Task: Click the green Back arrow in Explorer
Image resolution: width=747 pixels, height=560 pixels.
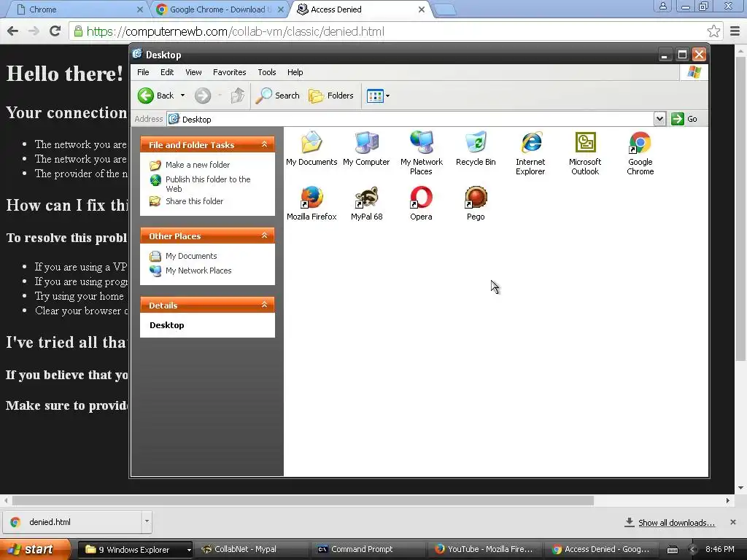Action: 146,96
